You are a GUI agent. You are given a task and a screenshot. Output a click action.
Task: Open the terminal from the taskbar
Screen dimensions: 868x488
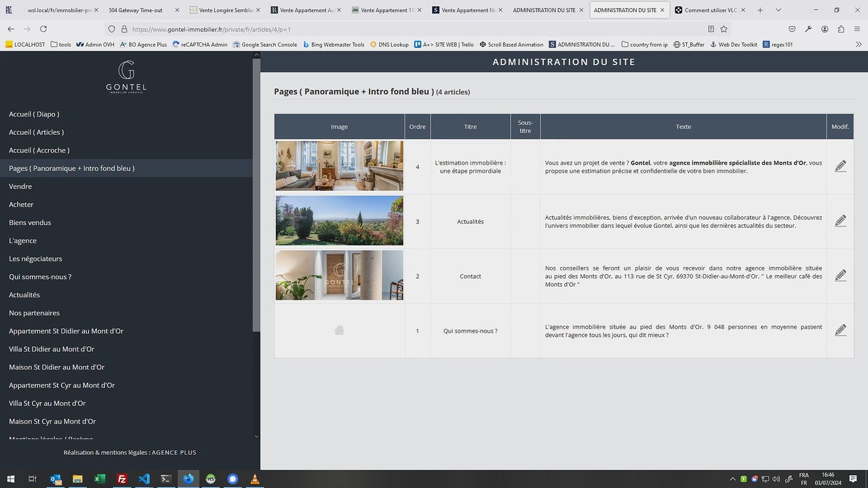click(x=166, y=479)
